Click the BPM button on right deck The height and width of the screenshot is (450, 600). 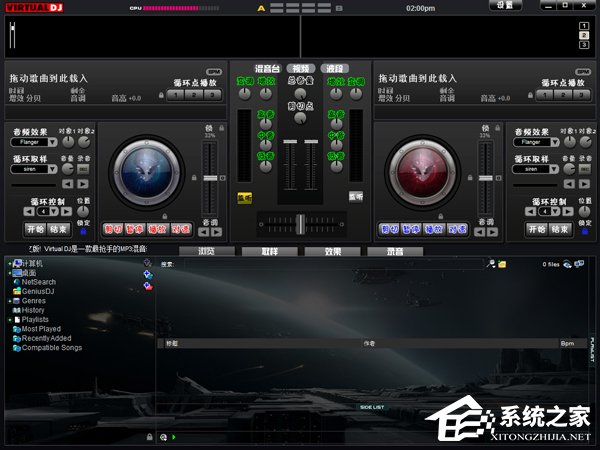tap(583, 72)
